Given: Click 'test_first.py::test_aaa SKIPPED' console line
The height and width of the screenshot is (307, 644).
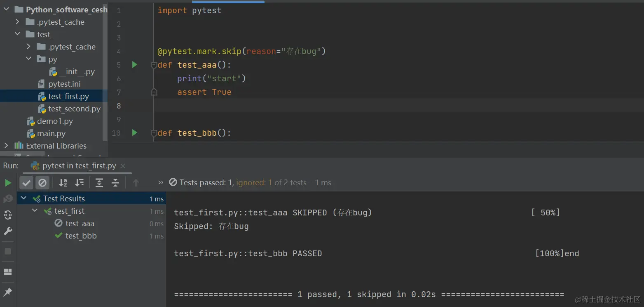Looking at the screenshot, I should pyautogui.click(x=273, y=213).
